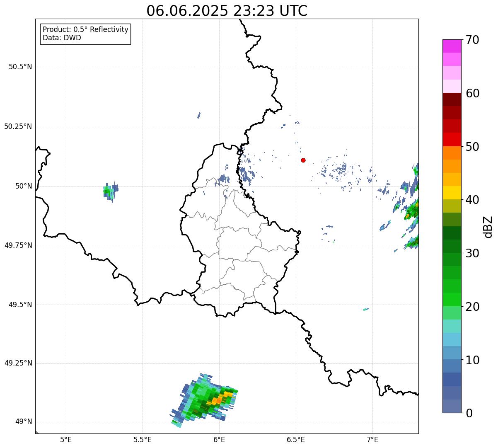Viewport: 498px width, 448px height.
Task: Click the colorbar tick label '70'
Action: (472, 40)
